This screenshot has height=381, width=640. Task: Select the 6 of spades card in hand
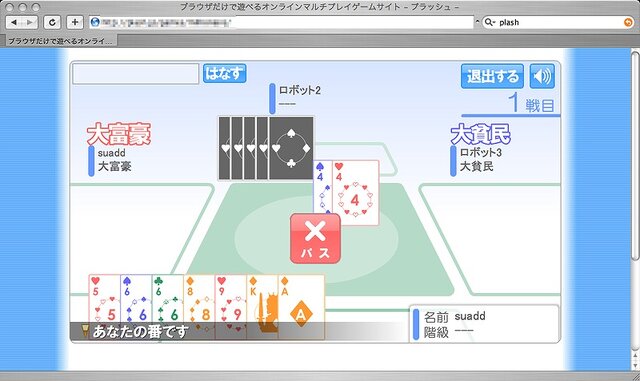tap(136, 306)
